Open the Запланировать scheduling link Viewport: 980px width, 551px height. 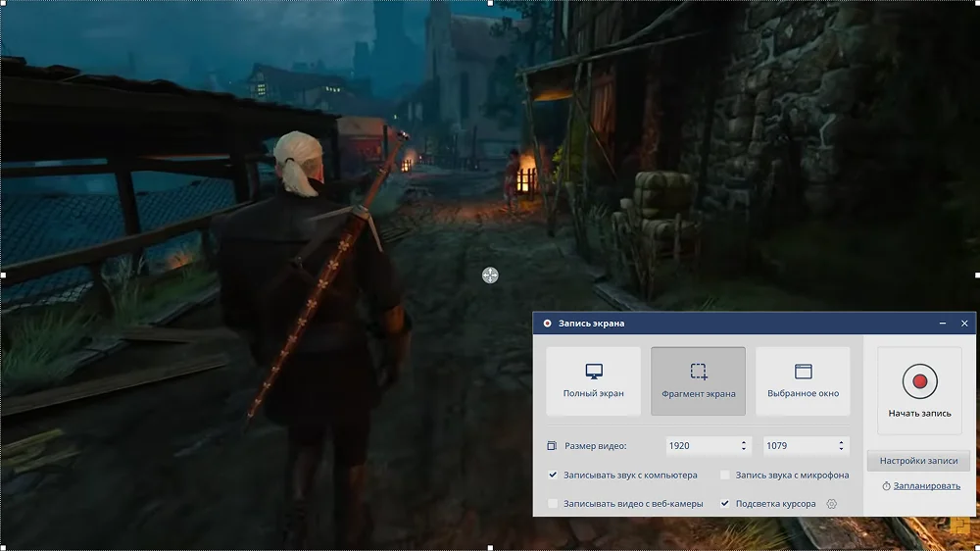coord(926,486)
